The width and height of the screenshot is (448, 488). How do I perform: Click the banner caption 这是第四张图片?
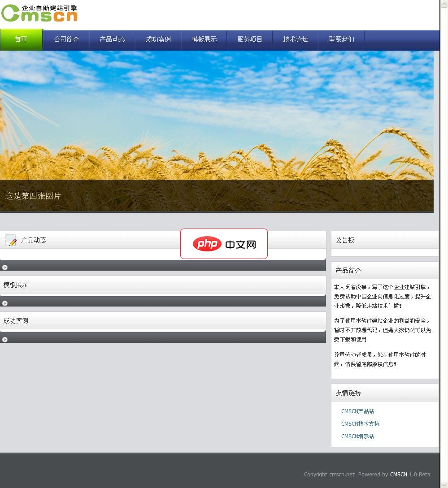pos(33,196)
